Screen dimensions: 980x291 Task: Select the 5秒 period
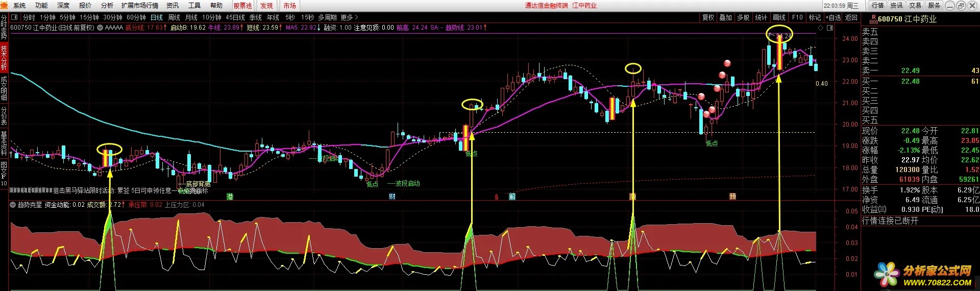tap(290, 17)
